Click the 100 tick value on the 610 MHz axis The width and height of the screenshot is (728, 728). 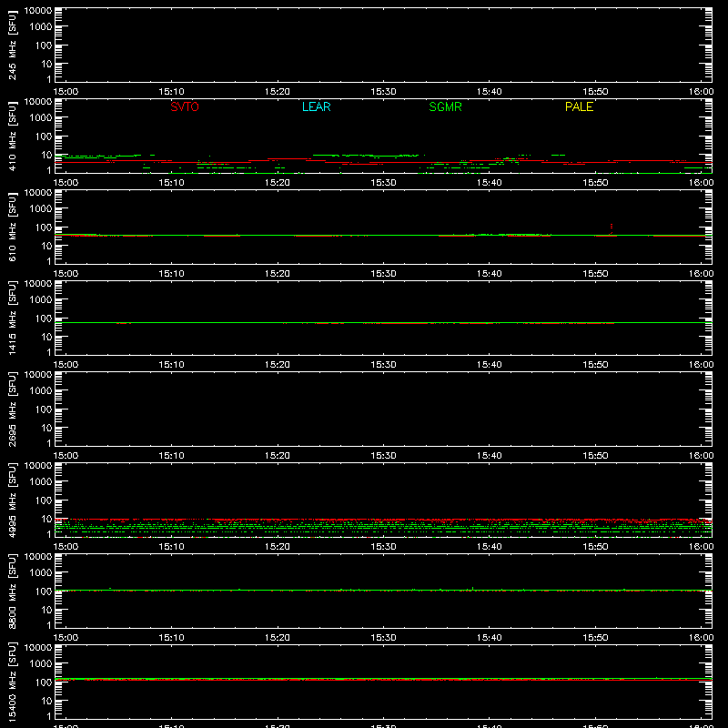click(x=44, y=227)
